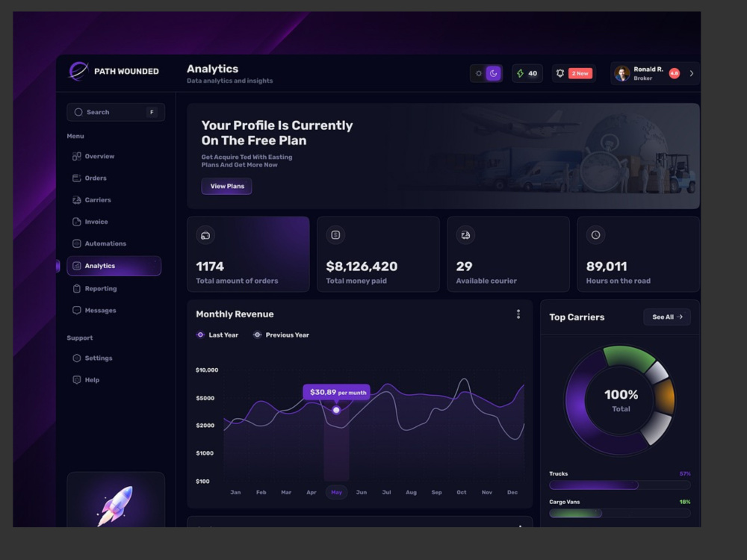Image resolution: width=747 pixels, height=560 pixels.
Task: Select the Jun month label
Action: click(362, 492)
